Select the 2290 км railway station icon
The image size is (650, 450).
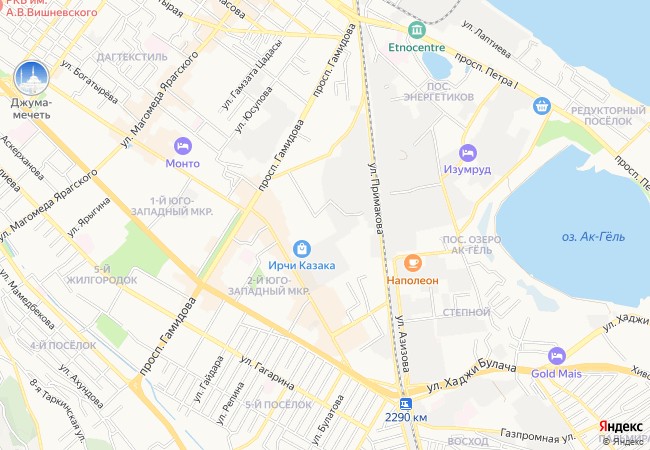click(406, 403)
